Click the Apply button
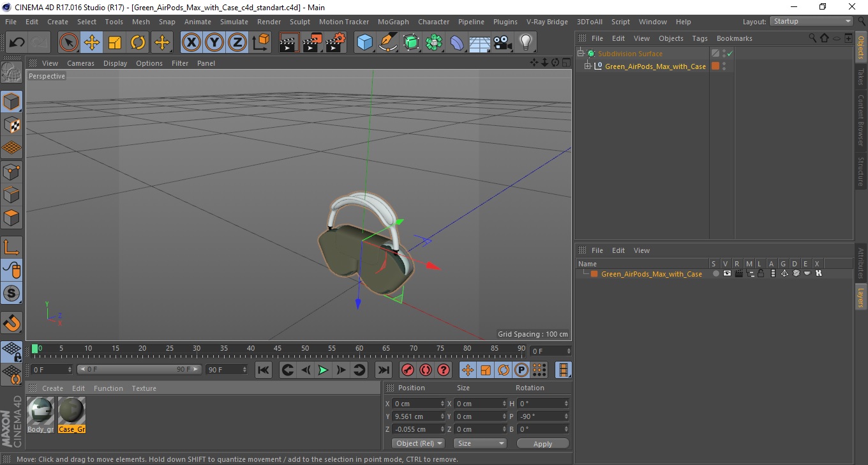 point(542,443)
